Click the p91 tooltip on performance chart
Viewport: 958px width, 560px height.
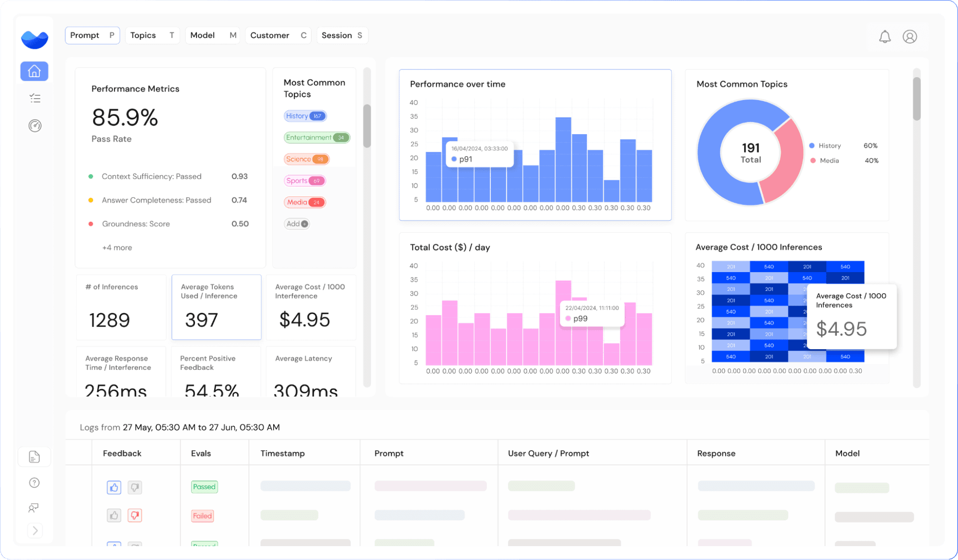(x=480, y=154)
